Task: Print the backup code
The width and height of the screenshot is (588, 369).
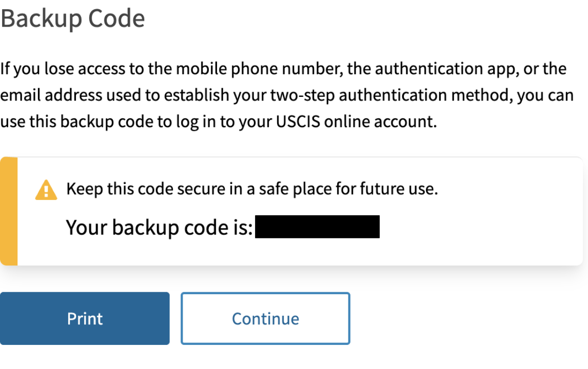Action: pos(85,318)
